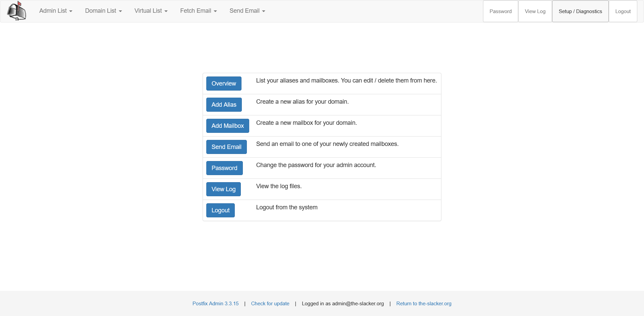Follow the Return to the-slacker.org link
This screenshot has height=316, width=644.
point(424,303)
